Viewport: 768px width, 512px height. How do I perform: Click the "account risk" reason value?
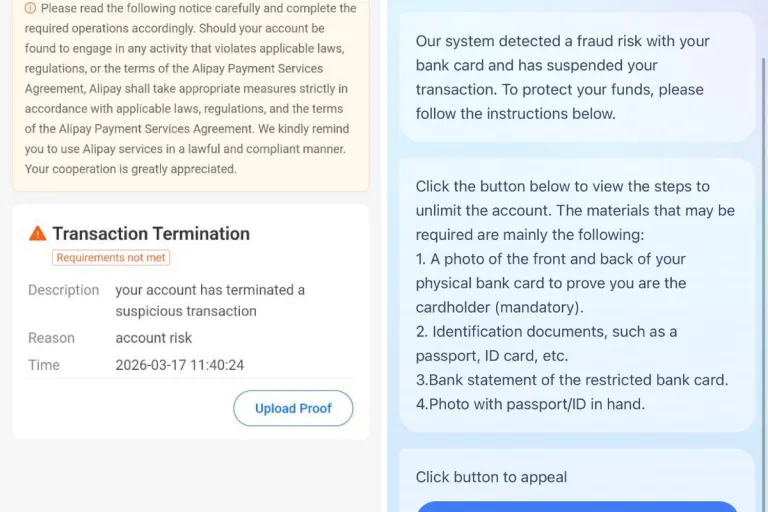point(154,338)
